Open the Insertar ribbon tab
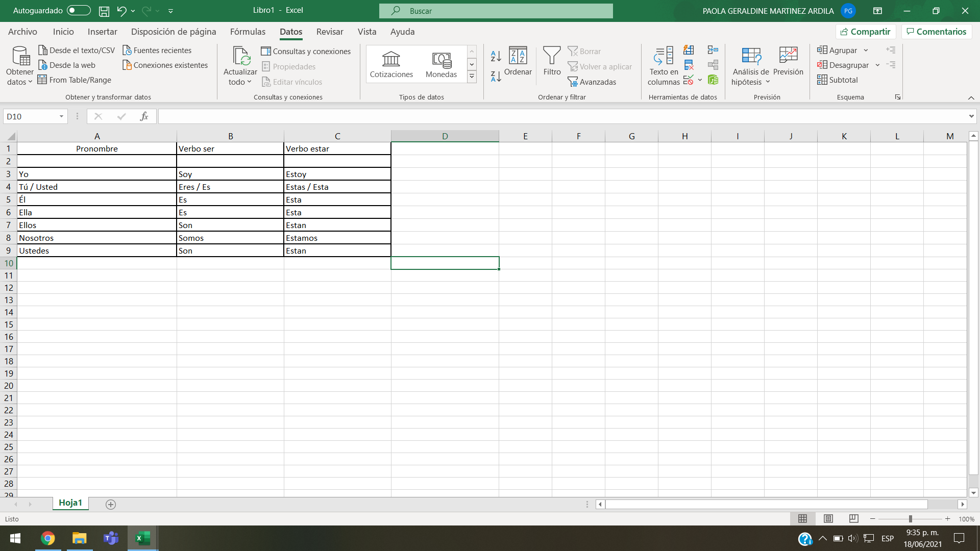Viewport: 980px width, 551px height. click(102, 32)
